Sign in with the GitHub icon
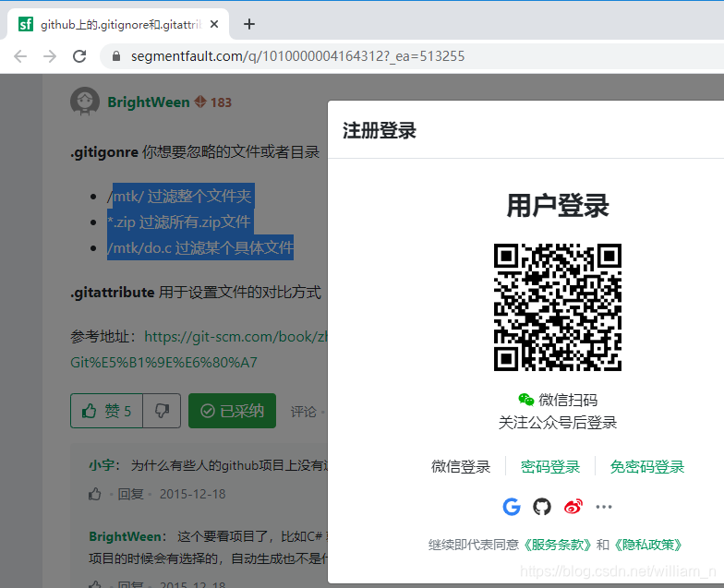Image resolution: width=724 pixels, height=588 pixels. point(542,507)
